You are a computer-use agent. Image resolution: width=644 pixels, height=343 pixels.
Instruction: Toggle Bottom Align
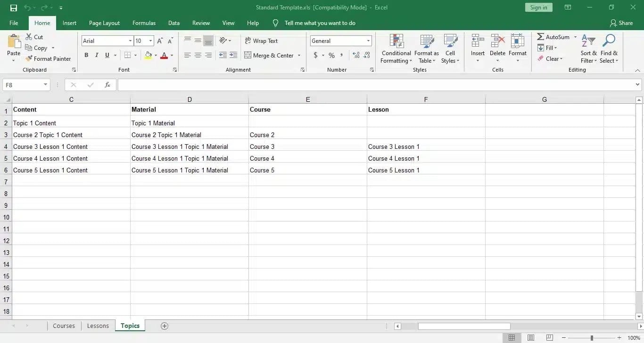click(208, 41)
